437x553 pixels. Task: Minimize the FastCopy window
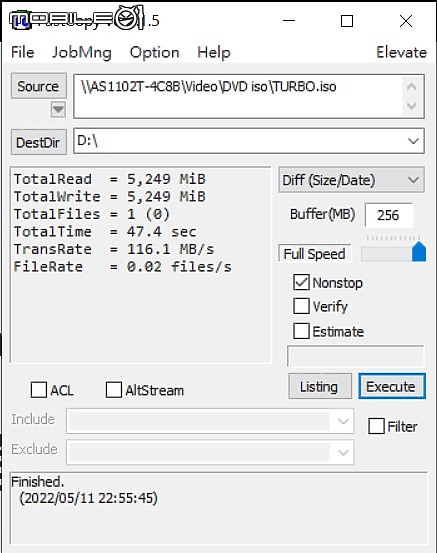coord(289,21)
